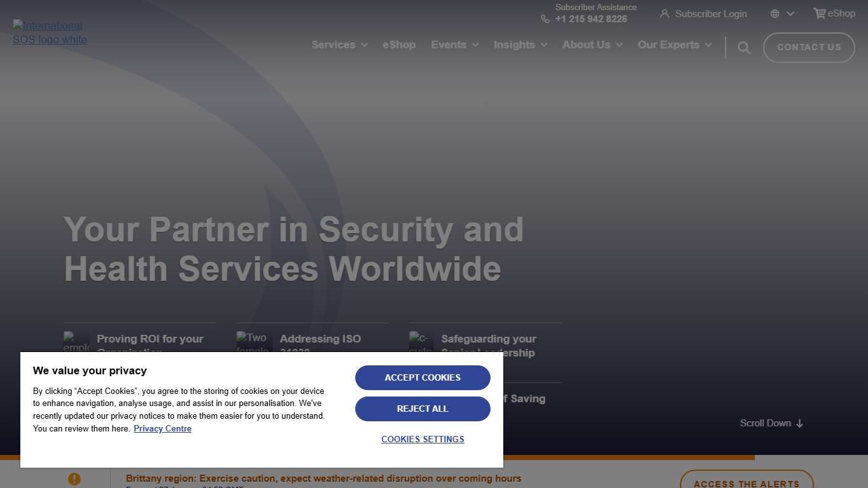
Task: Open the Insights dropdown menu
Action: click(520, 45)
